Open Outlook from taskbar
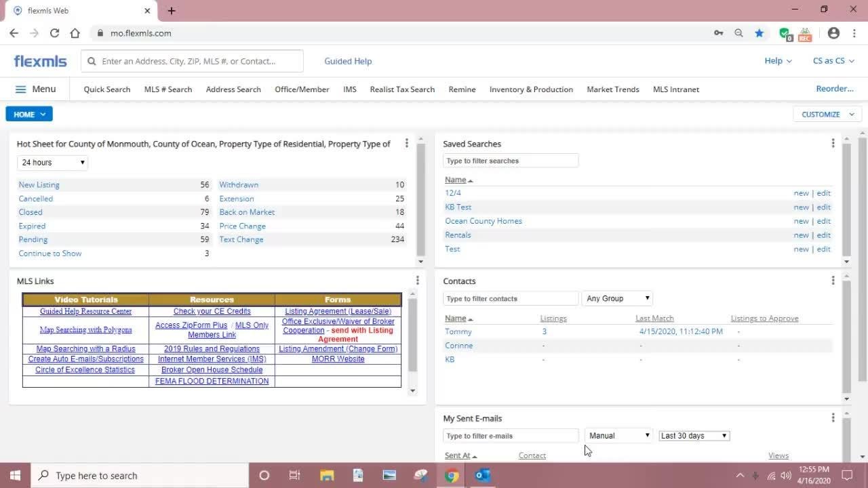 (x=483, y=475)
